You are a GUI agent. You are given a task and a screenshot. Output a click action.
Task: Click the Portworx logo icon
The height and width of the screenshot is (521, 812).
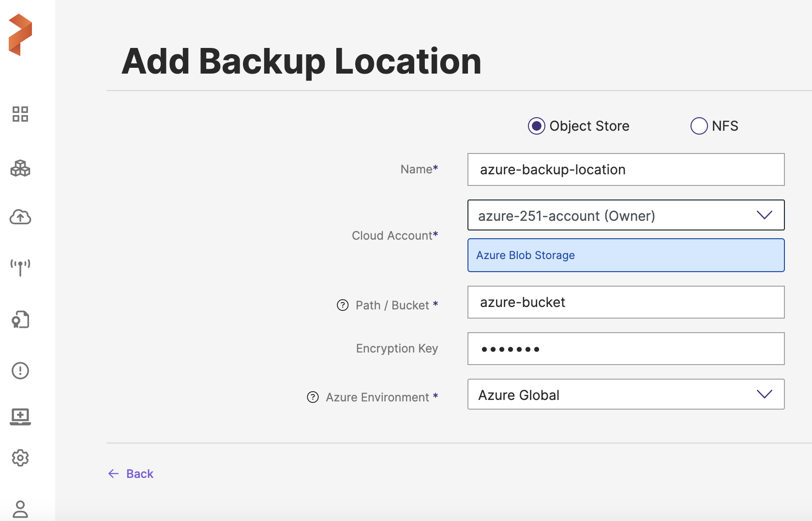pyautogui.click(x=20, y=35)
